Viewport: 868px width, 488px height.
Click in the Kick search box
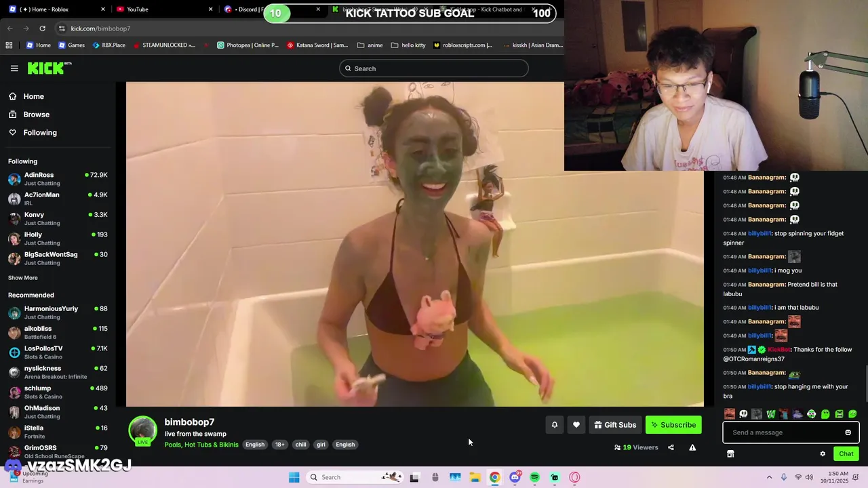434,68
